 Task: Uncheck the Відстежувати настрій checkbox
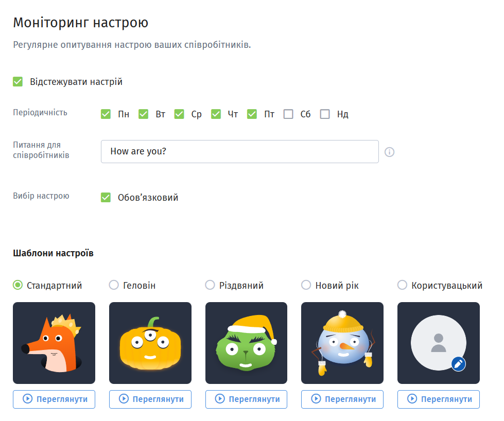pos(18,82)
